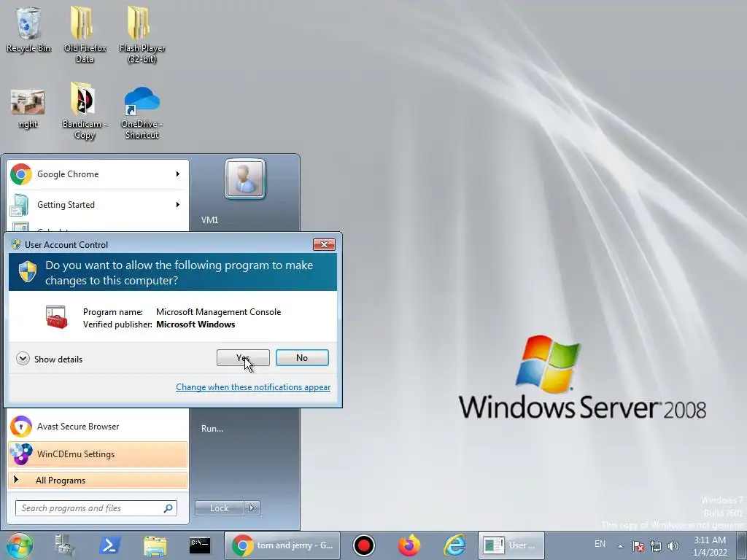Click Yes in User Account Control dialog
The width and height of the screenshot is (747, 560).
coord(243,357)
